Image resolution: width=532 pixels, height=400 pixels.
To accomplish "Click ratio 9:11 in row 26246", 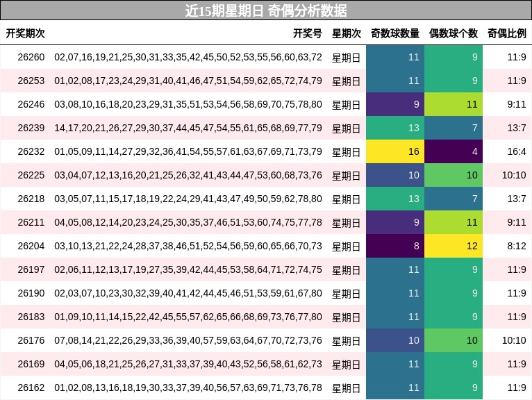I will 517,104.
